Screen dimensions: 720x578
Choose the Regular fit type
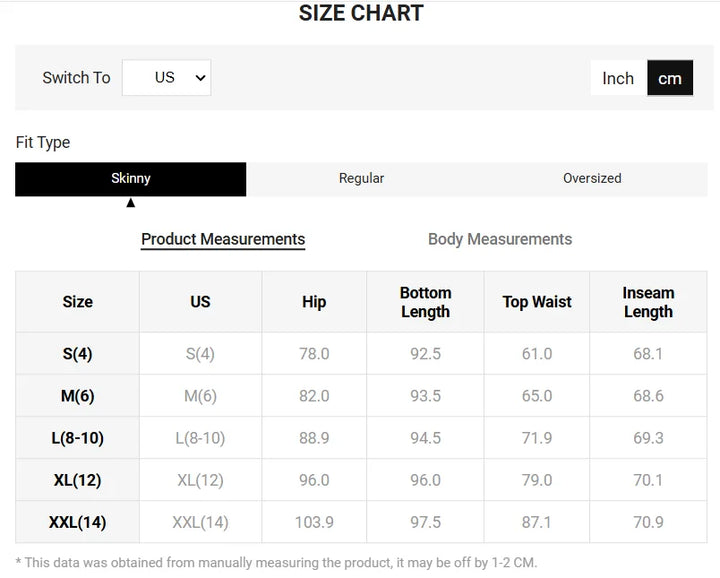point(361,178)
